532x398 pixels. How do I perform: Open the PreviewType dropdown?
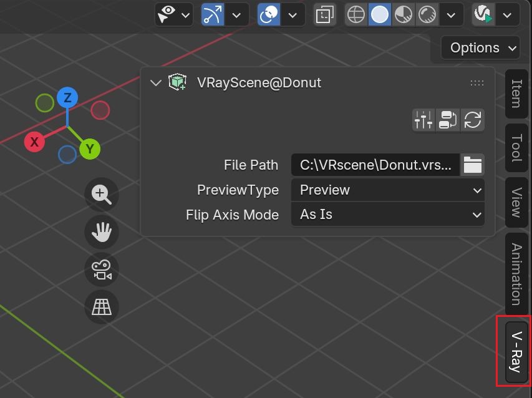click(388, 190)
